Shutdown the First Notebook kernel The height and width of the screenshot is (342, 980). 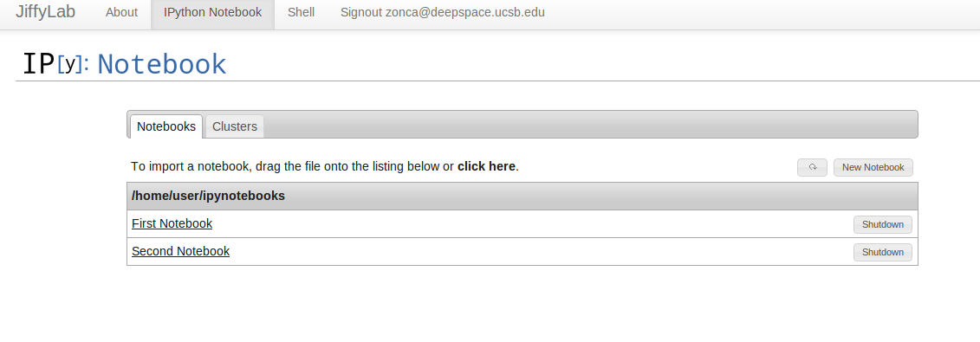tap(882, 224)
